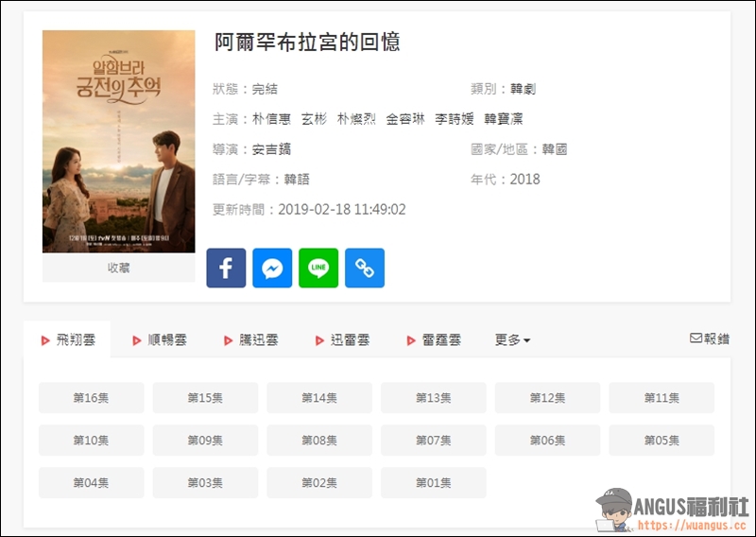Image resolution: width=756 pixels, height=537 pixels.
Task: Choose the 雷霆雲 source tab
Action: (435, 340)
